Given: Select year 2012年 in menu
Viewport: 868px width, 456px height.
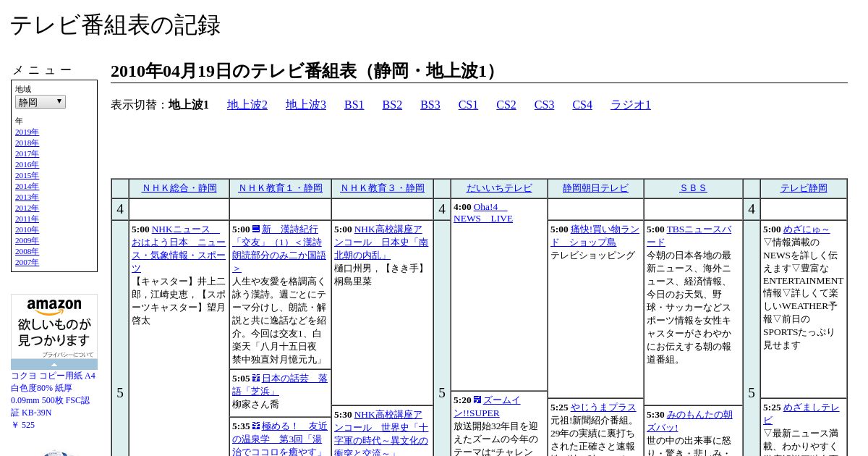Looking at the screenshot, I should (27, 208).
